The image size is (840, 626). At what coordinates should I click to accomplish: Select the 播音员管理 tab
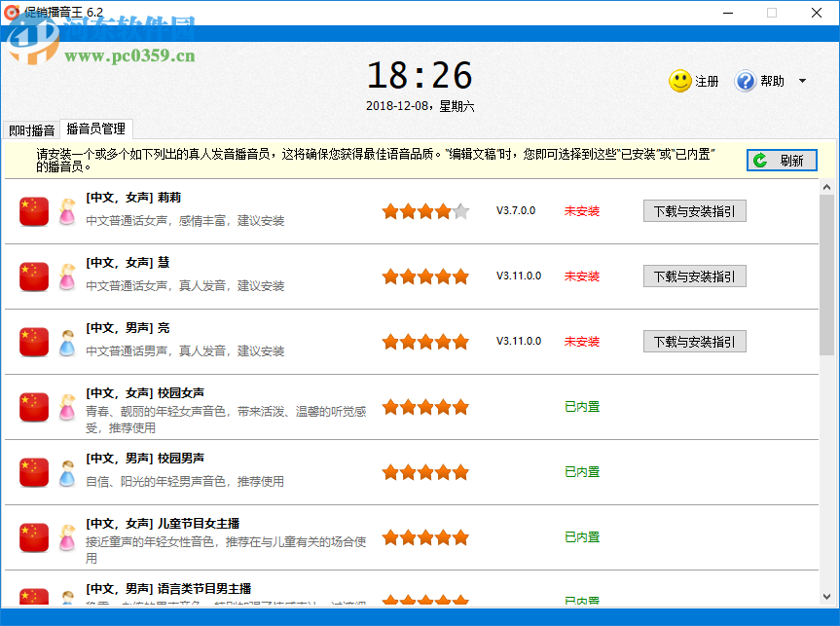[97, 128]
